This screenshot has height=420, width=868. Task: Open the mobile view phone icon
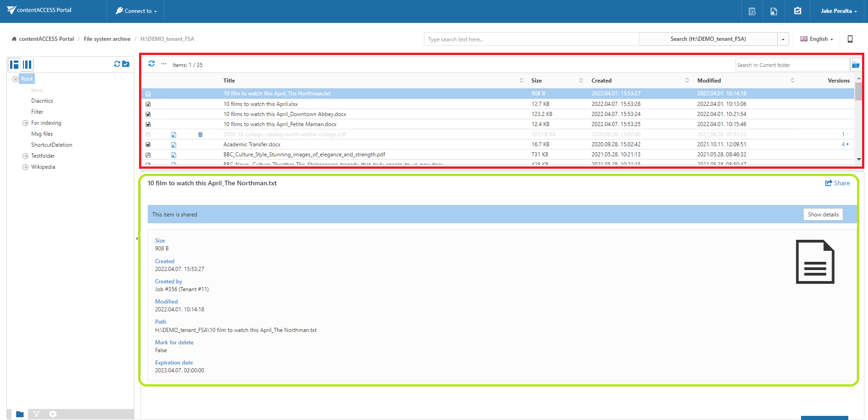coord(850,39)
